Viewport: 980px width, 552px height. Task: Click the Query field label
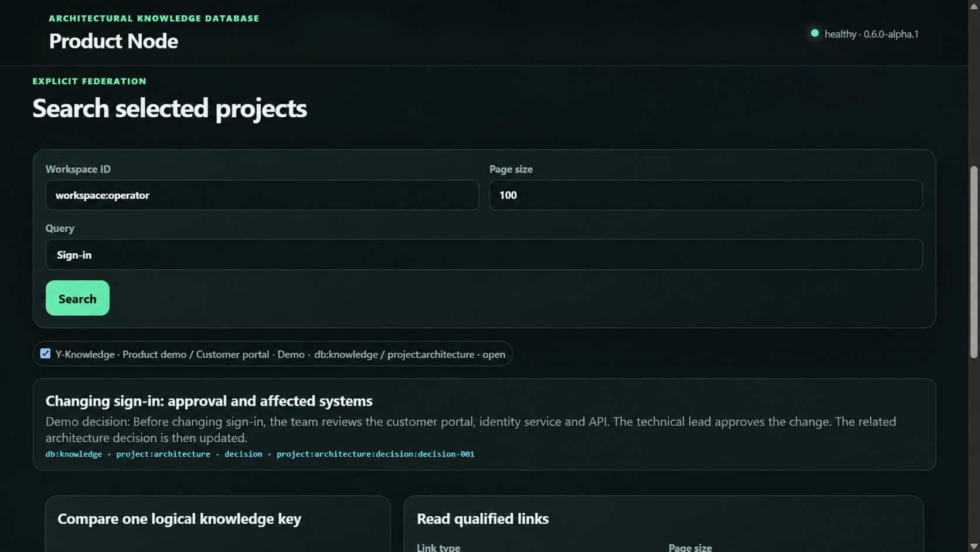coord(60,228)
